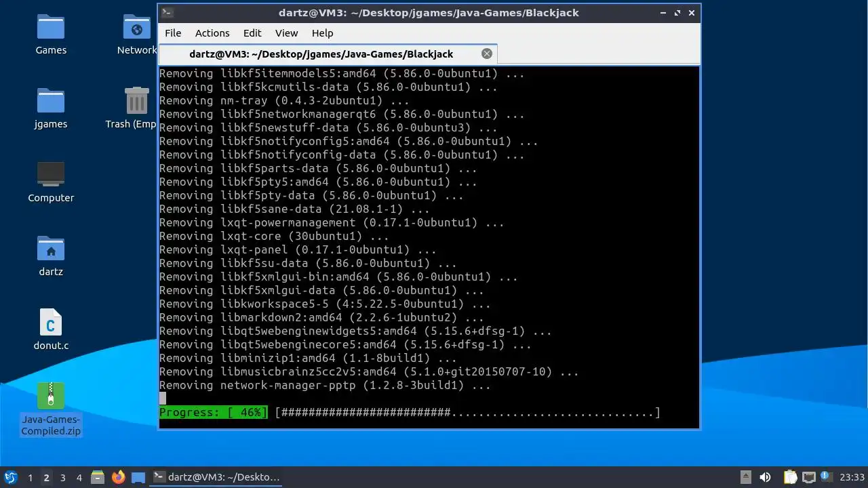Click the line 'Removing lxqt-panel (0.17.1-0ubuntu1)'
Screen dimensions: 868x488
(298, 249)
